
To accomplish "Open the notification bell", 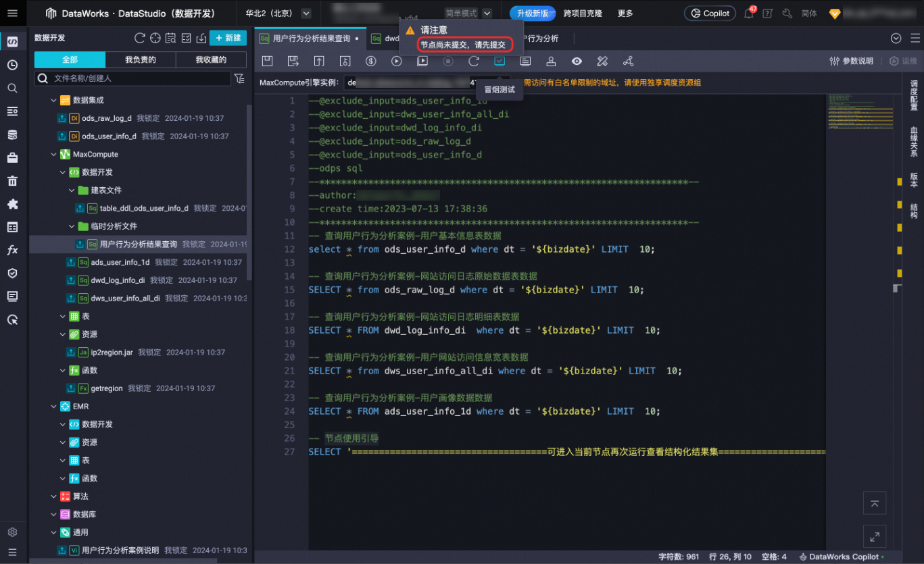I will pos(749,13).
